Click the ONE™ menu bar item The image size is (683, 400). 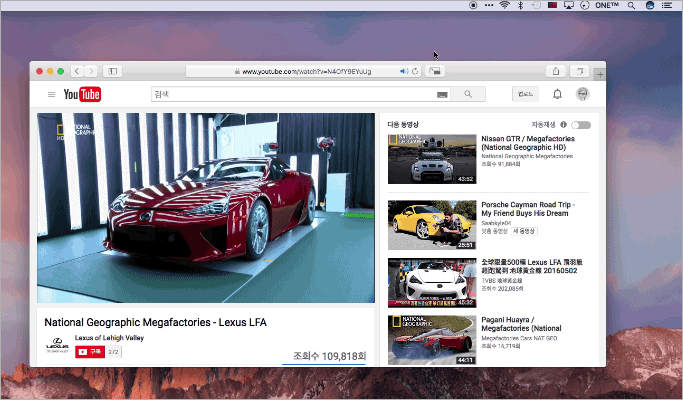[607, 5]
